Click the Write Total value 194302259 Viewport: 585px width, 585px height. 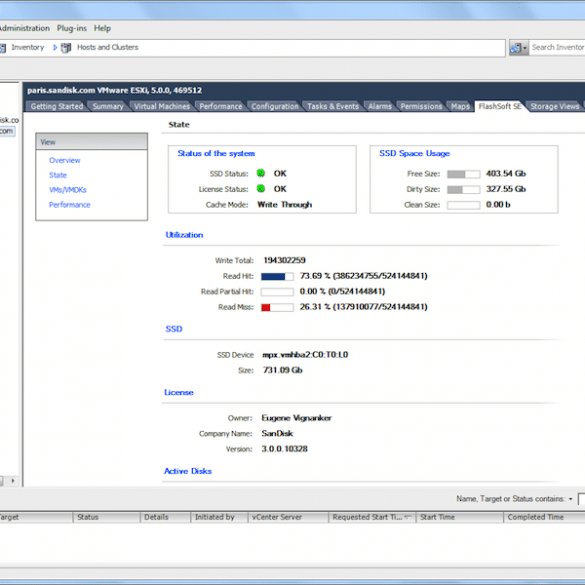pyautogui.click(x=284, y=260)
